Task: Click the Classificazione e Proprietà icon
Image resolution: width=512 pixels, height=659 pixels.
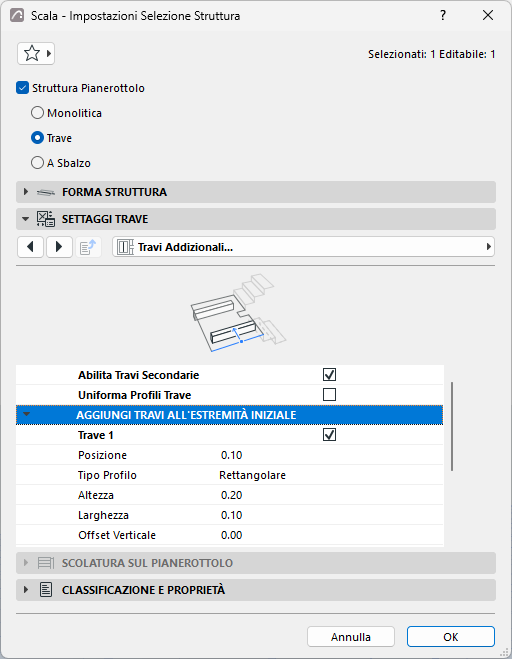Action: pyautogui.click(x=46, y=590)
